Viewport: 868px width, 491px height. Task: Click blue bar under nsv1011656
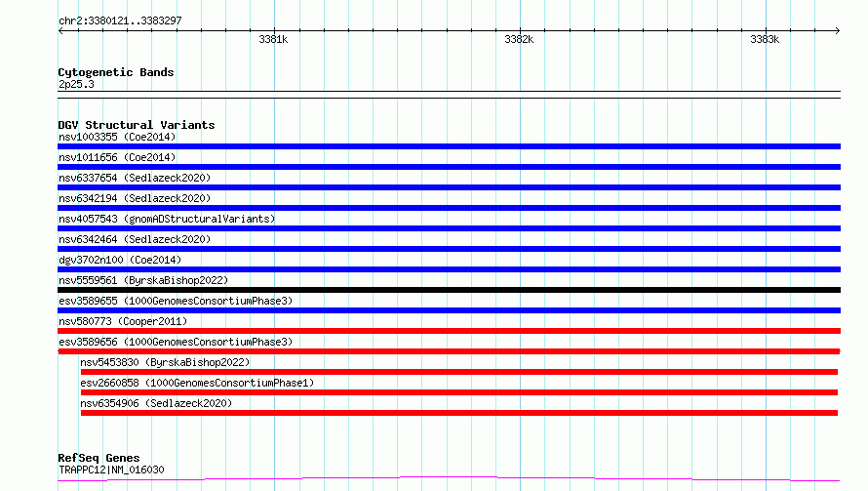coord(449,167)
